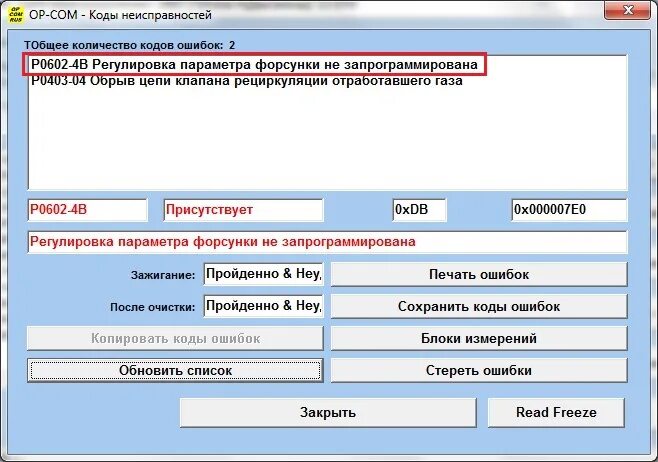
Task: Select the P0403-04 fault code row
Action: tap(247, 81)
